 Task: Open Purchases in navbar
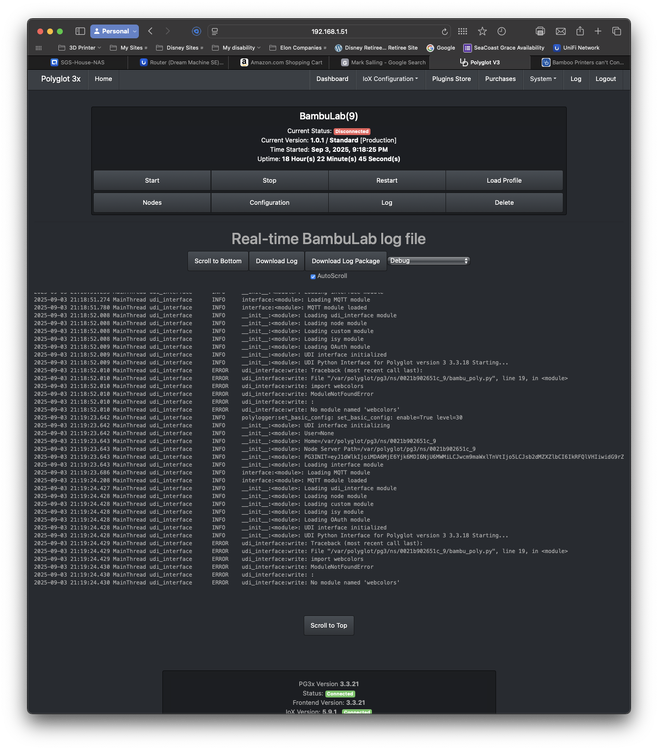pos(500,79)
